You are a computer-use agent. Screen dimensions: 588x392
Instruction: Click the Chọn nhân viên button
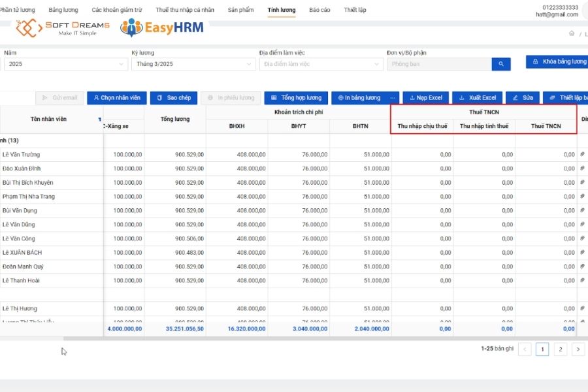117,98
